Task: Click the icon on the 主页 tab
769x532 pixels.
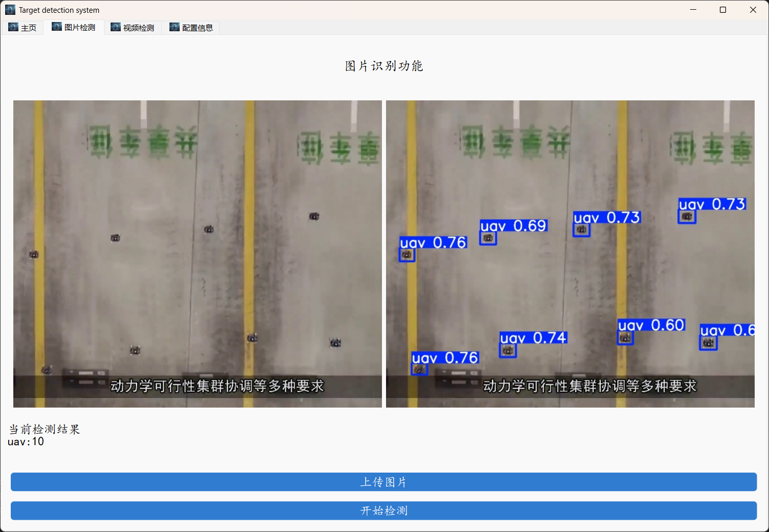Action: pos(13,27)
